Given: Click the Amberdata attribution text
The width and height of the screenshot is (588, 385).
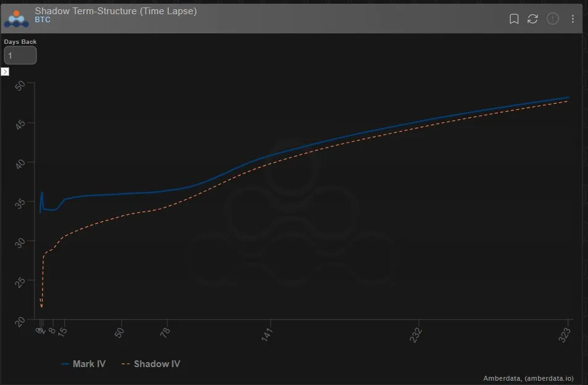Looking at the screenshot, I should 528,378.
